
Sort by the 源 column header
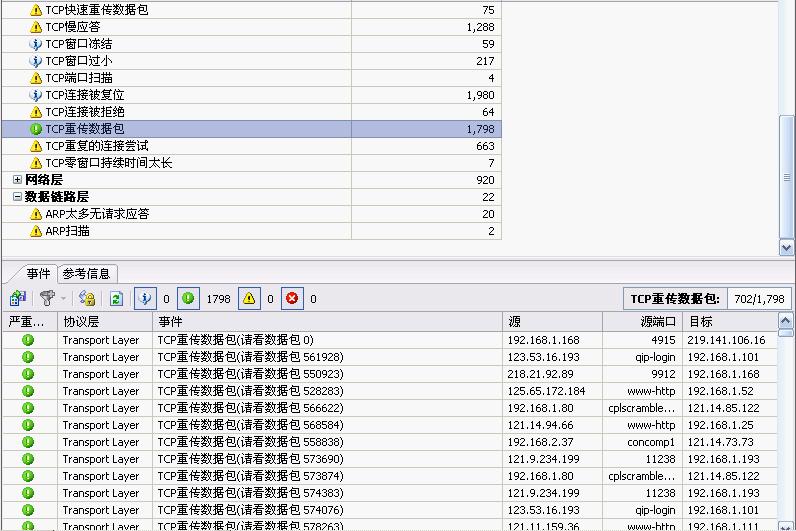552,321
